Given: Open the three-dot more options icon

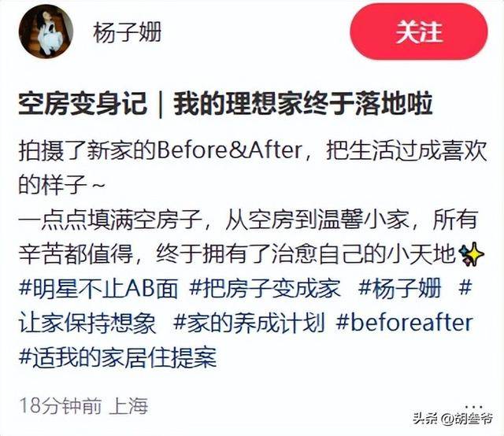Looking at the screenshot, I should coord(474,406).
